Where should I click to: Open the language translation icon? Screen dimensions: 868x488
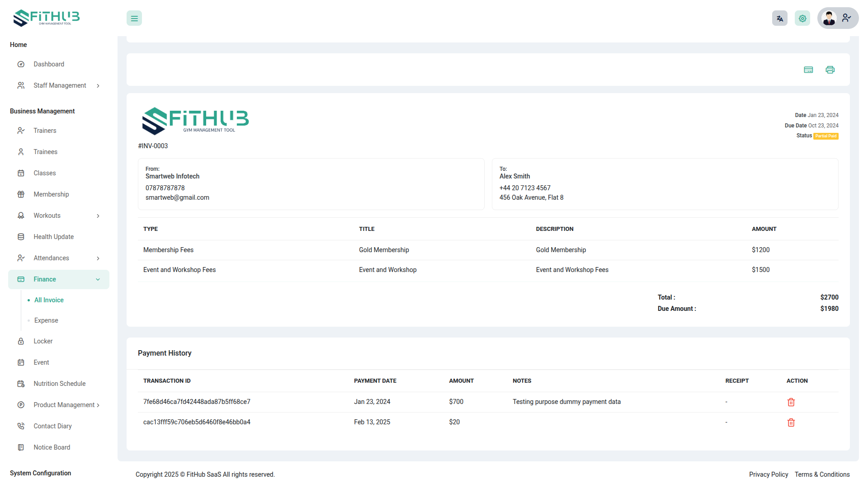click(x=779, y=19)
